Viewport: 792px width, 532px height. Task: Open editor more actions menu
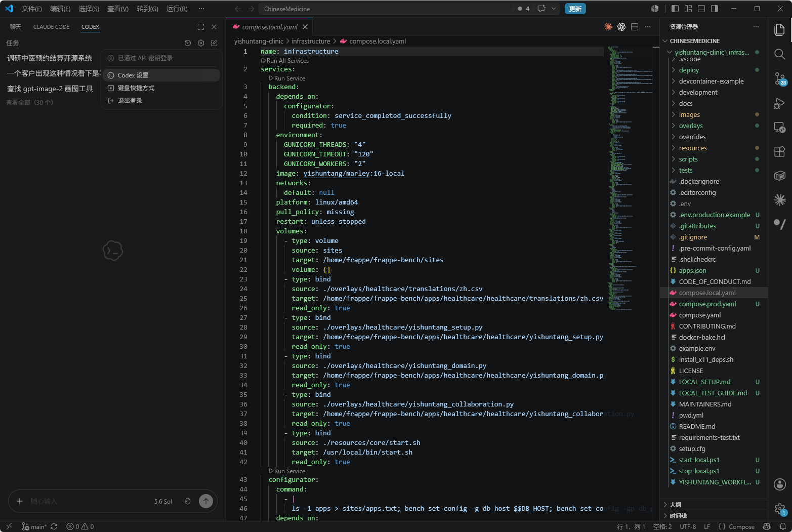(648, 27)
